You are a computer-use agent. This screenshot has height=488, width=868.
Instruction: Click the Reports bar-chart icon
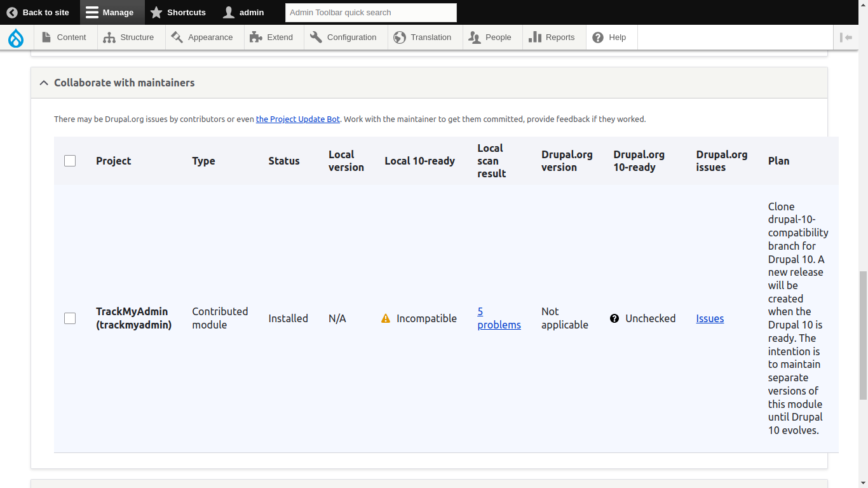(535, 37)
